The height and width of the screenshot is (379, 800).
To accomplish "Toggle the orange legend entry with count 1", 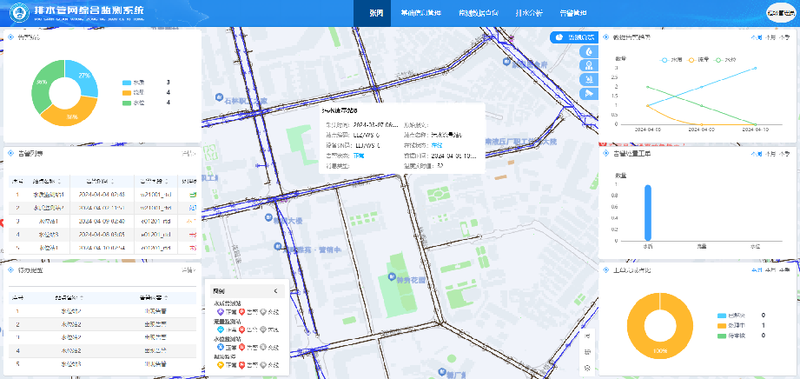I will point(730,326).
